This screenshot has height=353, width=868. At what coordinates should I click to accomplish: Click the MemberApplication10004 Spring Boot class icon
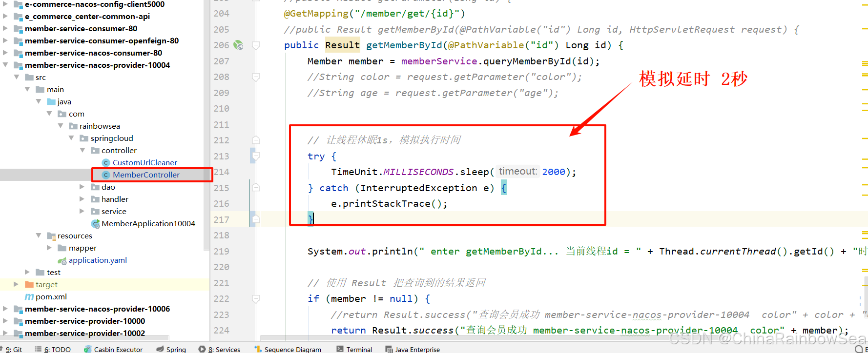[x=95, y=223]
